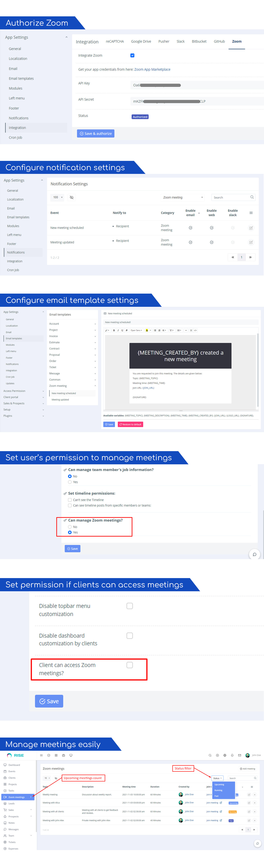Switch to the reCAPTCHA integration tab

[x=115, y=41]
